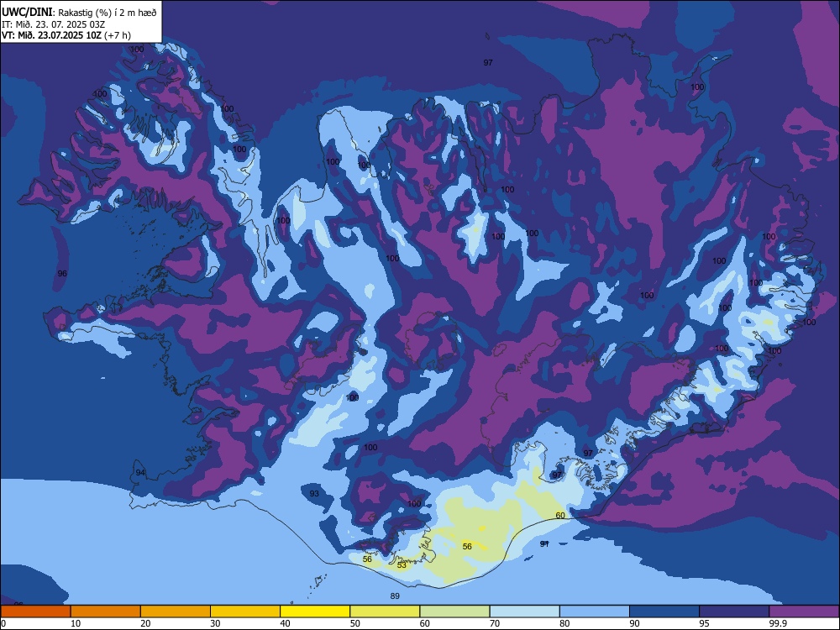The height and width of the screenshot is (630, 840).
Task: Click the '89' humidity value over the sea
Action: tap(395, 596)
